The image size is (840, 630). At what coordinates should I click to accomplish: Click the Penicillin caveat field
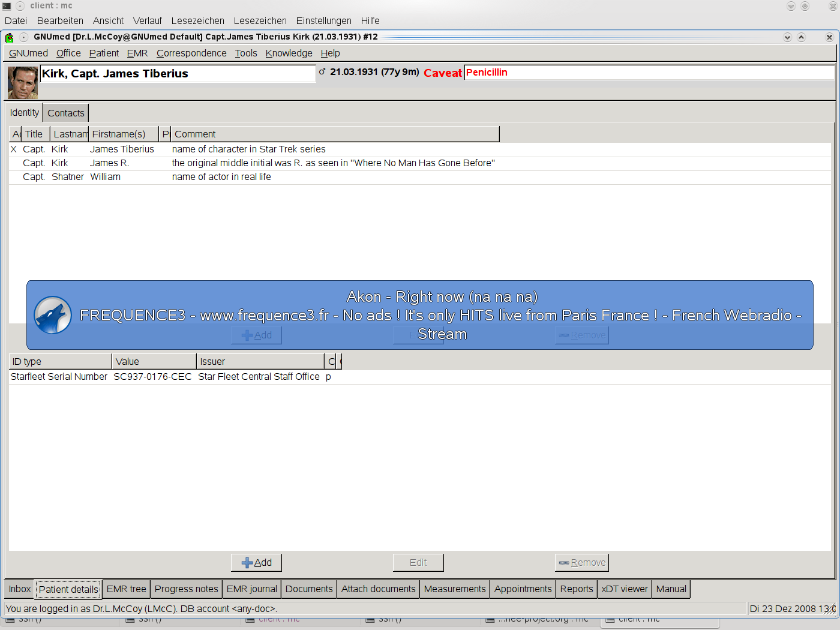649,72
